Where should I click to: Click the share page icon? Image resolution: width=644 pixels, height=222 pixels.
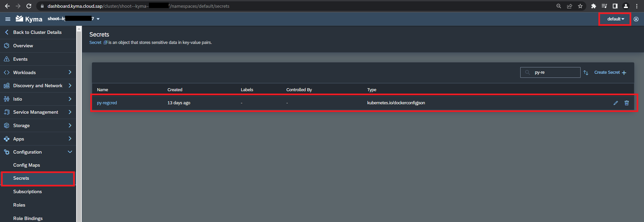(570, 6)
